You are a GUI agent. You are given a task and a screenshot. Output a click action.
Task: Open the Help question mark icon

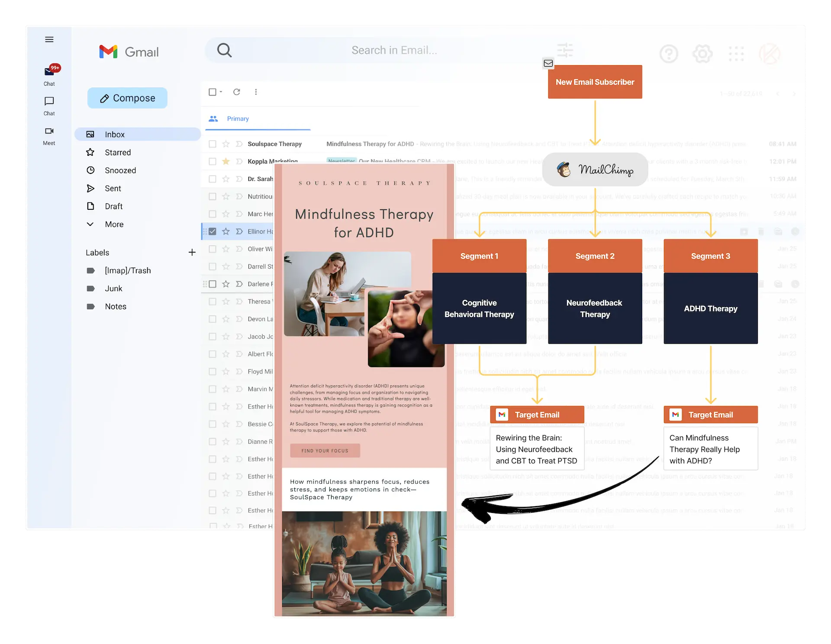(669, 54)
